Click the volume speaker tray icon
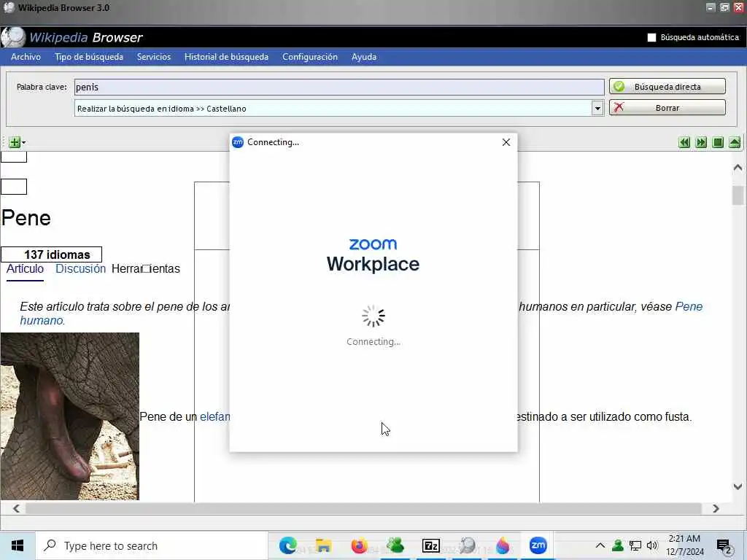This screenshot has height=560, width=747. pos(652,545)
